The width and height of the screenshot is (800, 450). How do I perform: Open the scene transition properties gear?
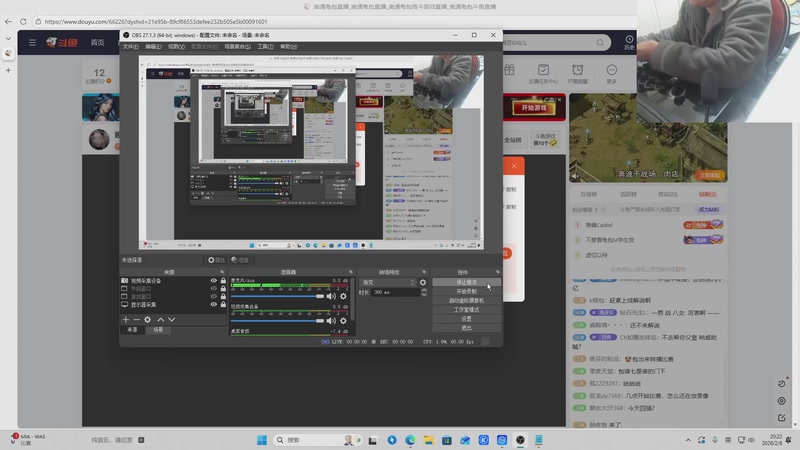[x=422, y=282]
